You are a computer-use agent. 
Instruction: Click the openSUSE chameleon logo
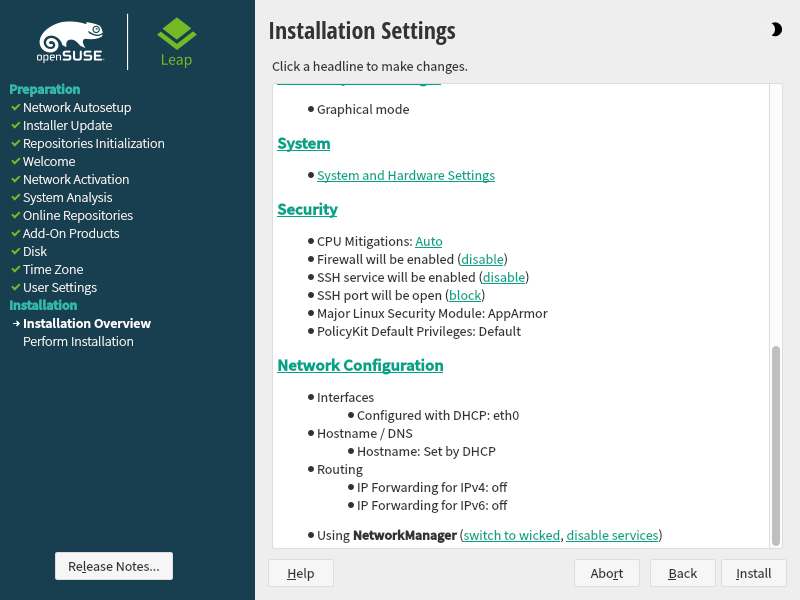pyautogui.click(x=70, y=42)
